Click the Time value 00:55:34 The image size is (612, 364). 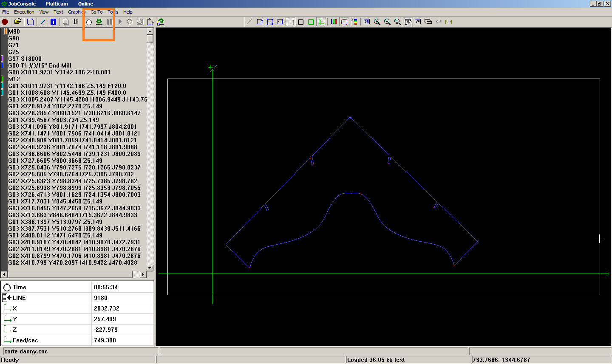click(106, 287)
